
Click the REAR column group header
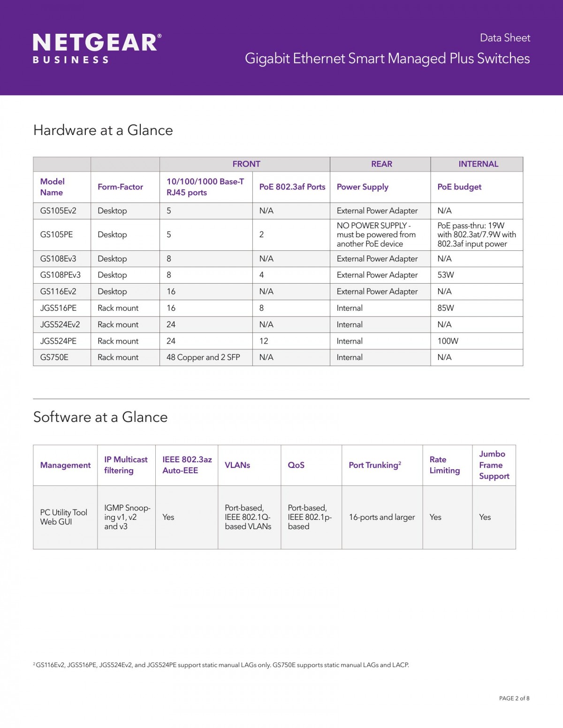381,164
